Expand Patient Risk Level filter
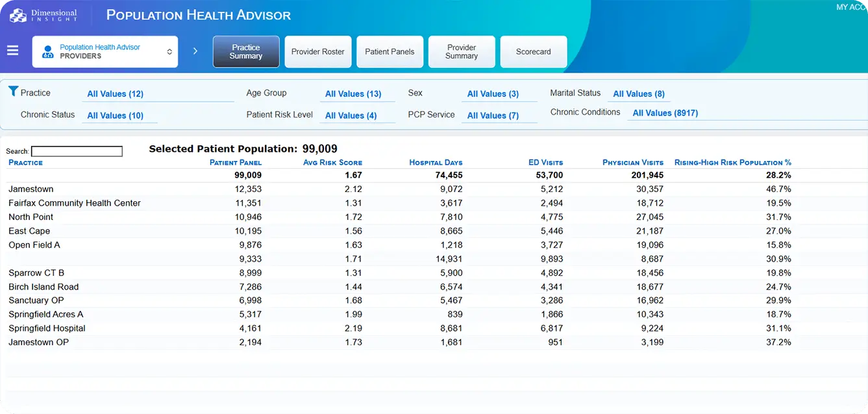The width and height of the screenshot is (868, 414). tap(351, 116)
